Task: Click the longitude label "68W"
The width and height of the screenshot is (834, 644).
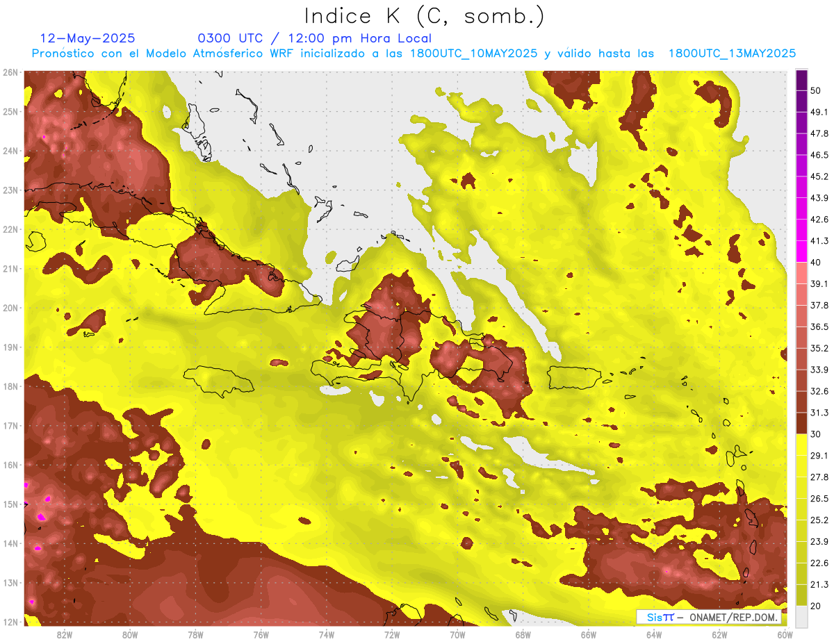Action: pos(523,634)
